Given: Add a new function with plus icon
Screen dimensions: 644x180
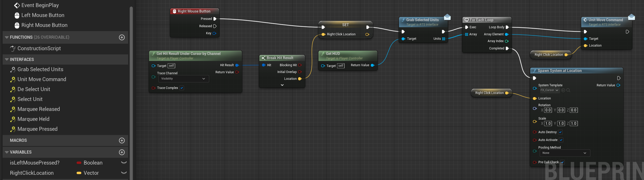Looking at the screenshot, I should tap(122, 37).
